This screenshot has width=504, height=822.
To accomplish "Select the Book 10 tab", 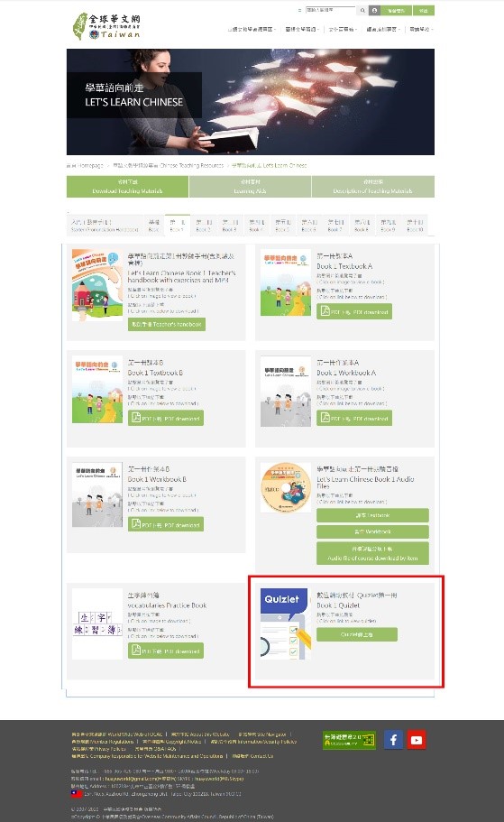I will (x=415, y=226).
